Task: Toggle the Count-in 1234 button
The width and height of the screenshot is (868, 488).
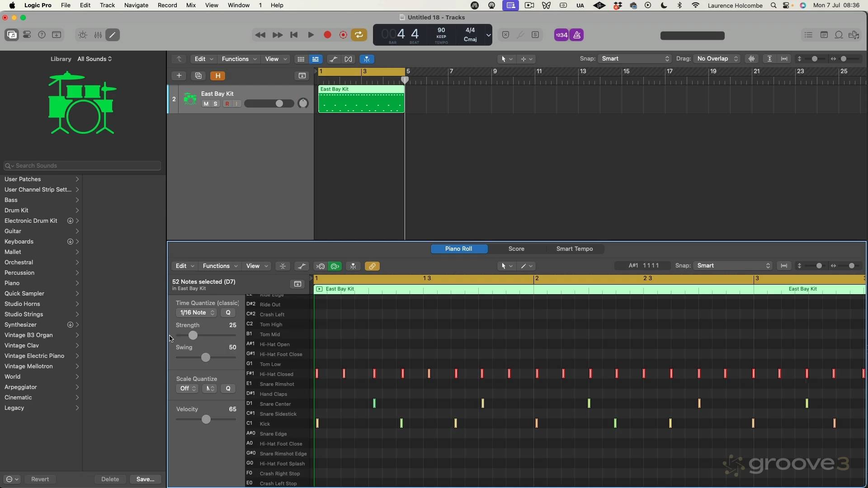Action: click(x=561, y=35)
